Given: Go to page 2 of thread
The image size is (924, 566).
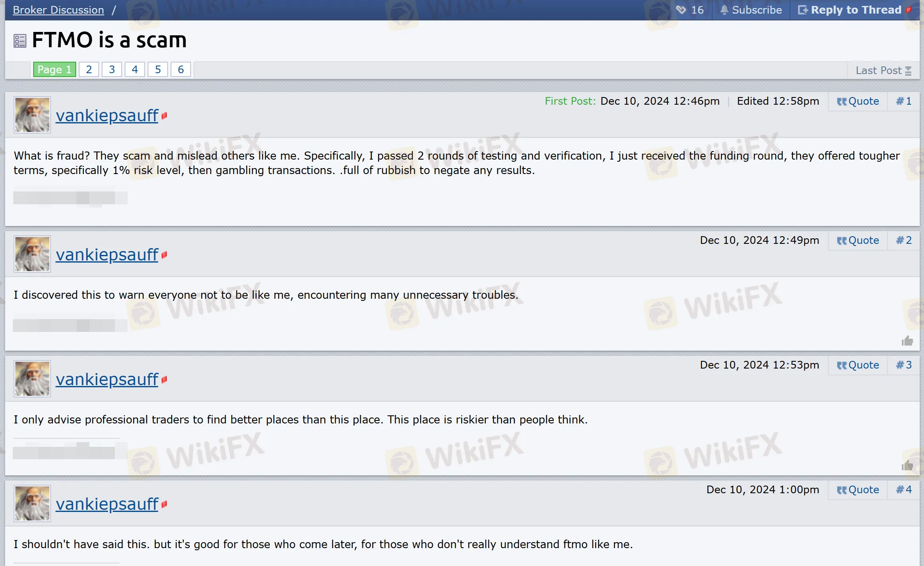Looking at the screenshot, I should [89, 69].
